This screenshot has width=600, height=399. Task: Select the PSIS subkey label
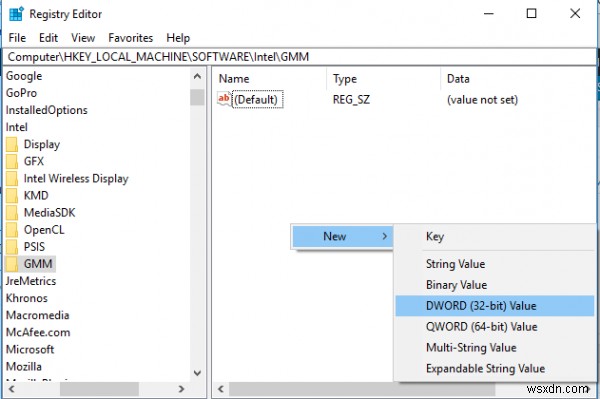click(x=34, y=247)
